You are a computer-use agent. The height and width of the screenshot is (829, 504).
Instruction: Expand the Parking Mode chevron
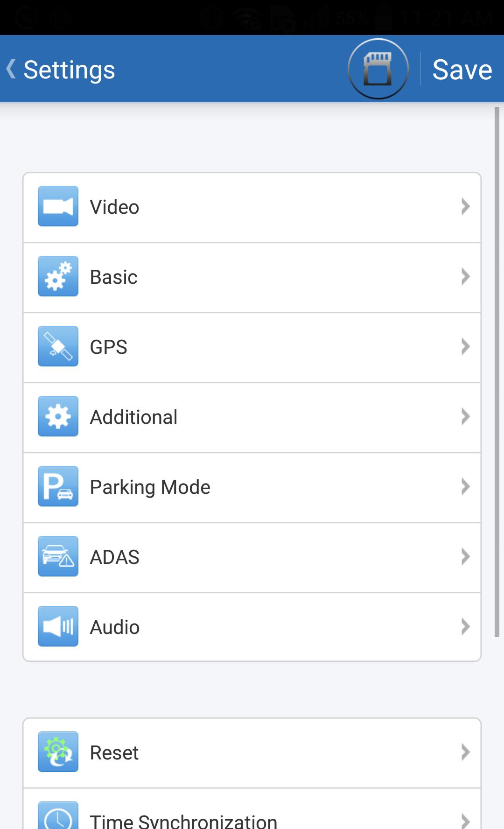(465, 486)
